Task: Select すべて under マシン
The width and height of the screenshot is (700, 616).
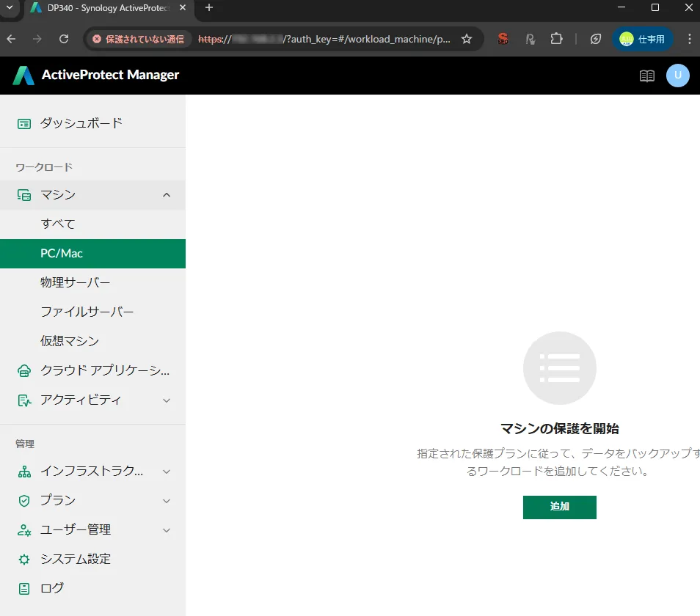Action: 92,224
